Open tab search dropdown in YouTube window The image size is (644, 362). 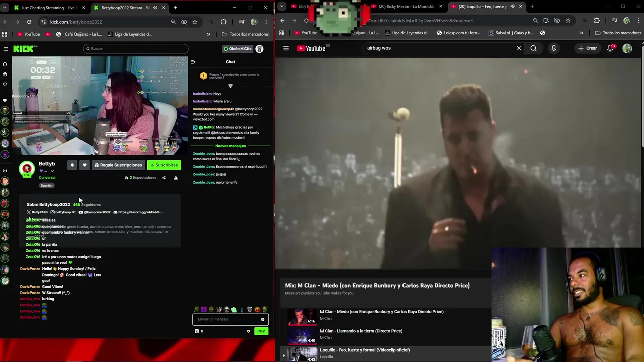pyautogui.click(x=281, y=6)
